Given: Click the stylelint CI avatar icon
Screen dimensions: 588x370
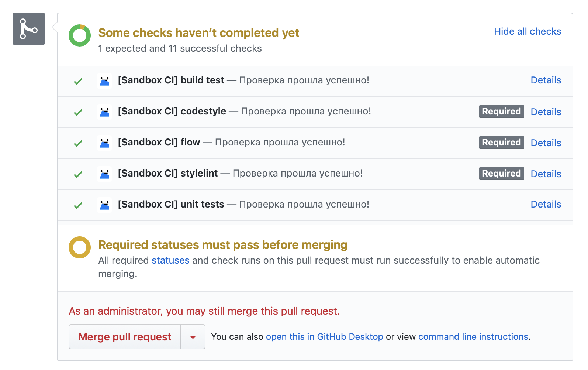Looking at the screenshot, I should (105, 174).
